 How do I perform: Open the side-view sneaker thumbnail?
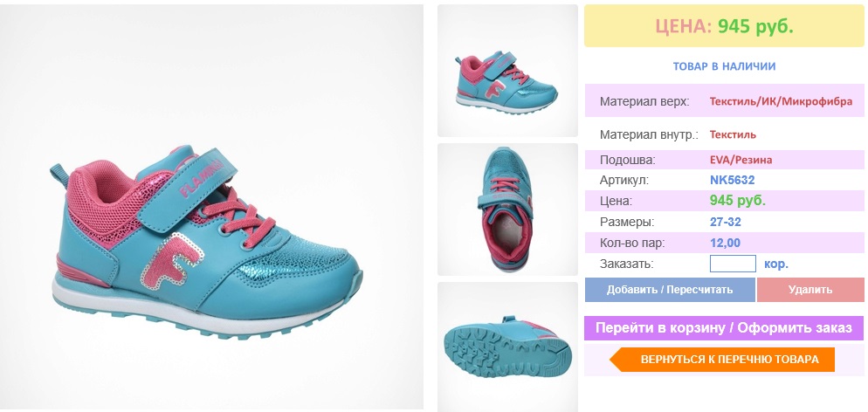(507, 71)
